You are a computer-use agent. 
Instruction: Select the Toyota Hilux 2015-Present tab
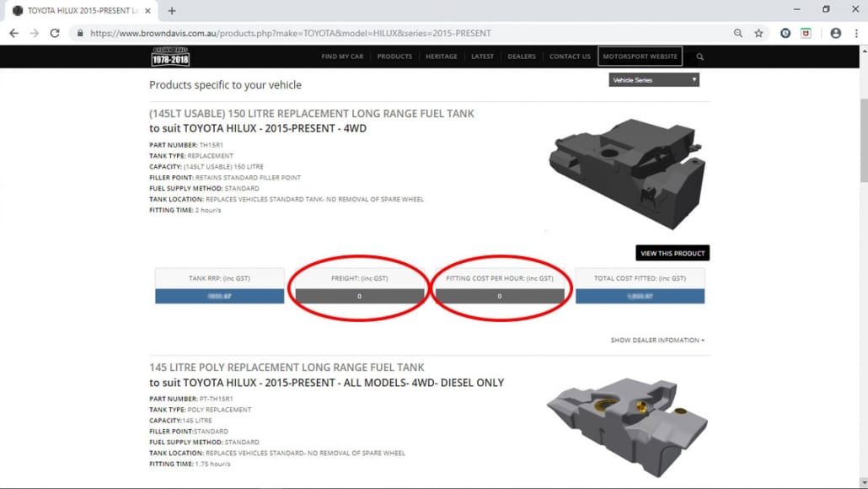point(82,10)
